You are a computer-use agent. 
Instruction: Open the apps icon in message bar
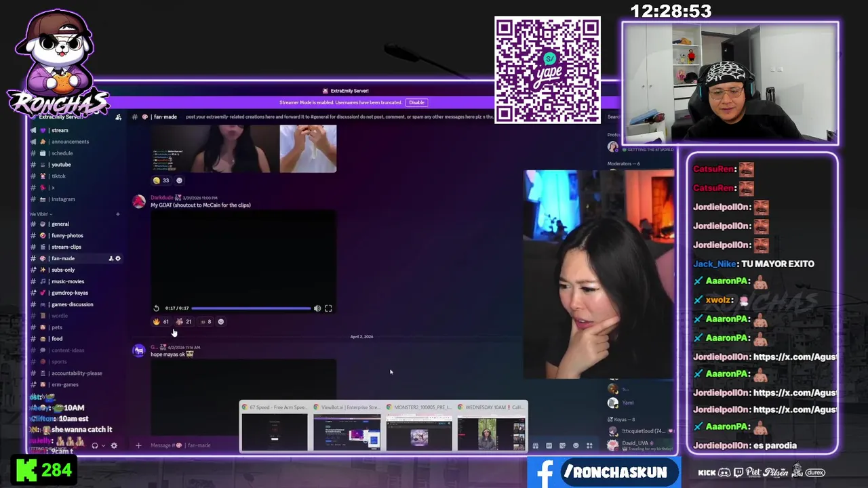point(589,445)
